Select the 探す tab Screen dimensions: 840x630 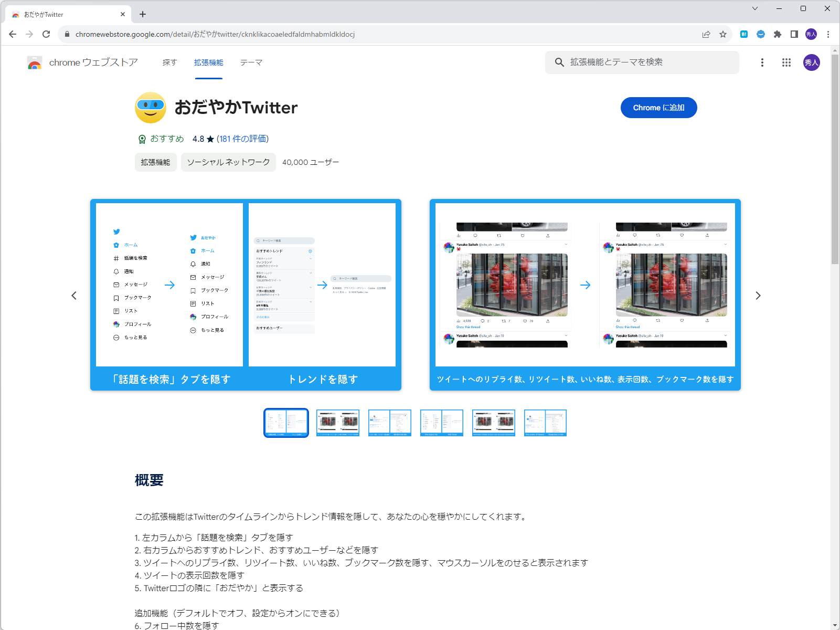coord(169,62)
